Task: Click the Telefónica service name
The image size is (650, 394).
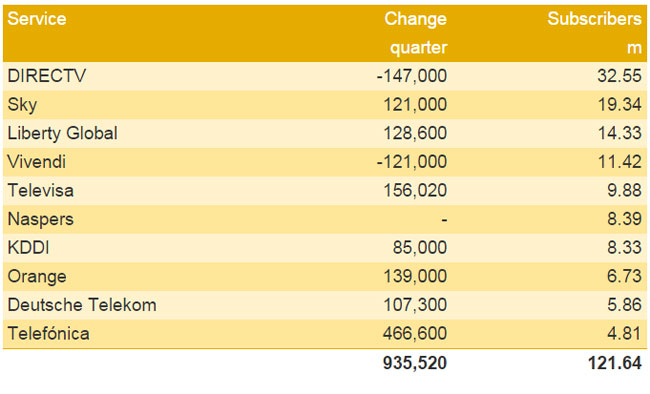Action: click(x=49, y=333)
